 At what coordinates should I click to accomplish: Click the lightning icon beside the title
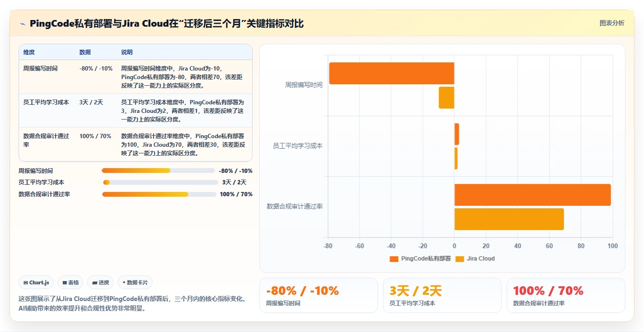(x=23, y=24)
